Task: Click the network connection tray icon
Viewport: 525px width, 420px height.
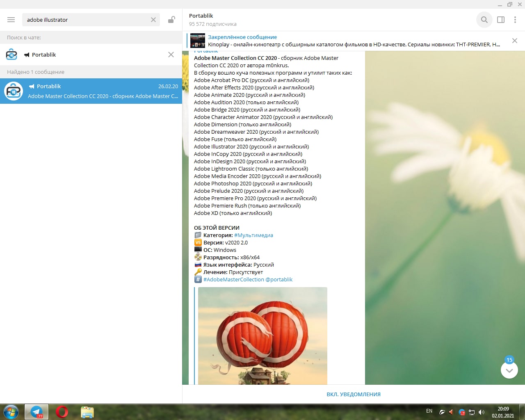Action: pyautogui.click(x=472, y=412)
